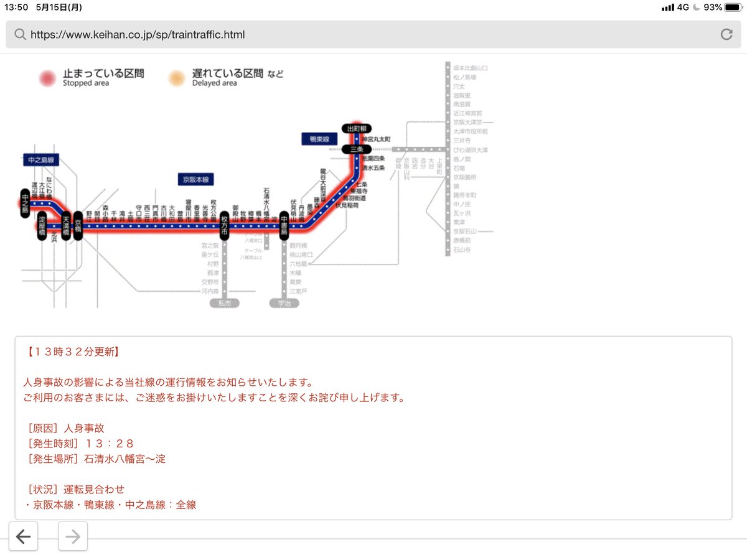Select the 京阪本線 line label

(x=195, y=179)
